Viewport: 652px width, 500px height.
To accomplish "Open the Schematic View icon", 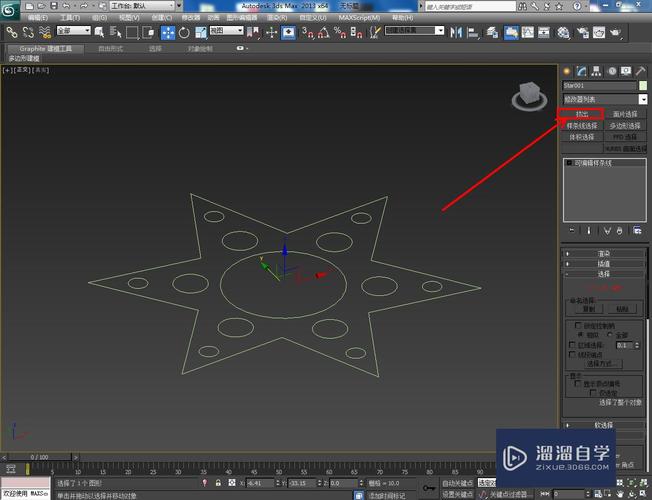I will tap(544, 32).
